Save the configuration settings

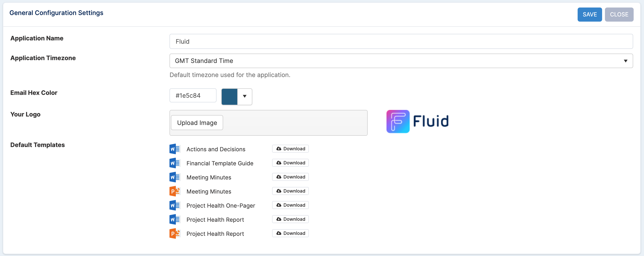click(589, 15)
